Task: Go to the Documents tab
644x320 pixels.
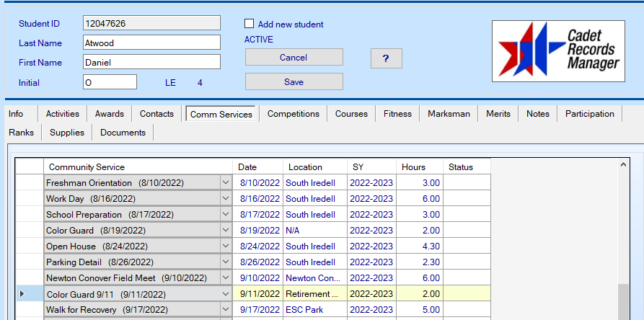Action: [x=123, y=133]
